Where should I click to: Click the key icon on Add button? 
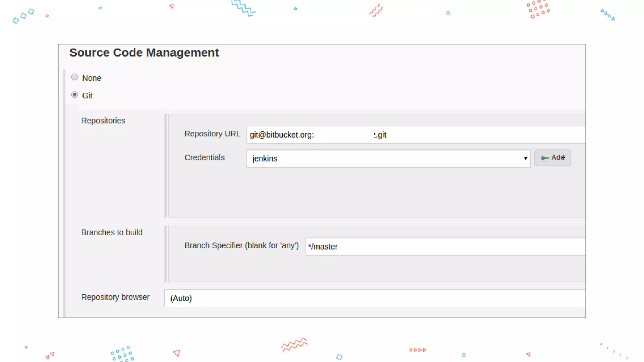545,158
